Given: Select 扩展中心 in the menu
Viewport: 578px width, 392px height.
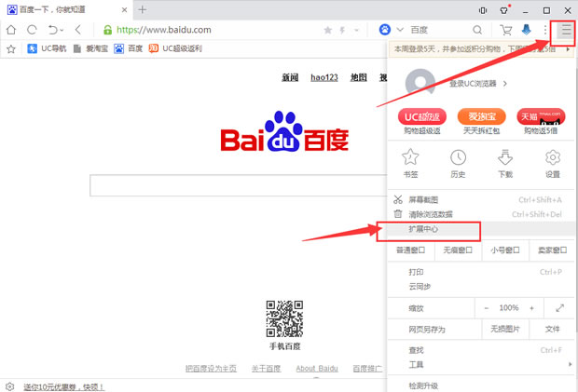Looking at the screenshot, I should (x=423, y=229).
